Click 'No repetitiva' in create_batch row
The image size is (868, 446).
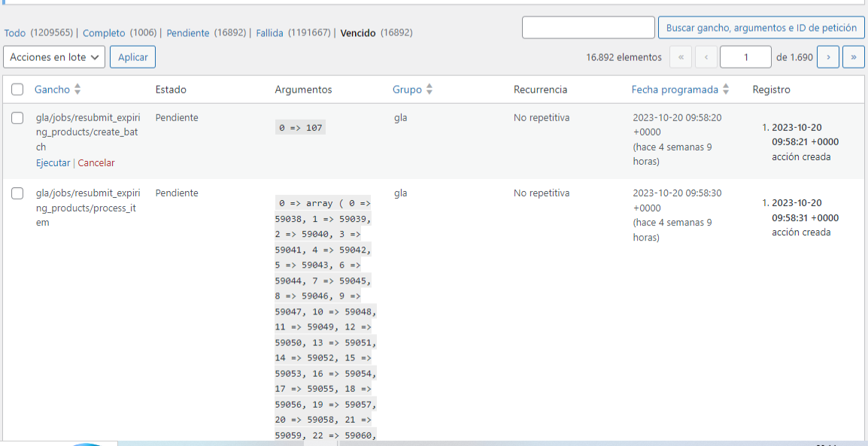pyautogui.click(x=542, y=117)
